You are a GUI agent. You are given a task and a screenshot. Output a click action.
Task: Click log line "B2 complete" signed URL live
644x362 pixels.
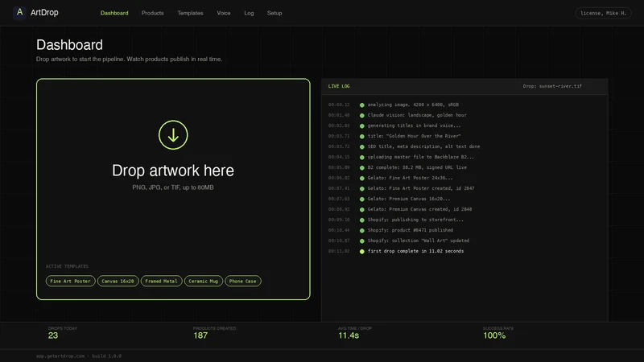tap(417, 167)
